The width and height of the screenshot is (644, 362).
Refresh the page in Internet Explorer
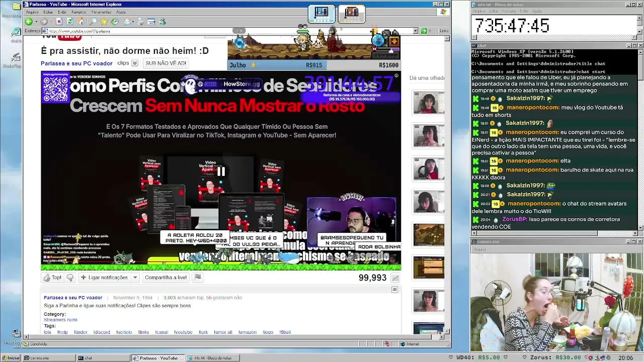point(70,22)
